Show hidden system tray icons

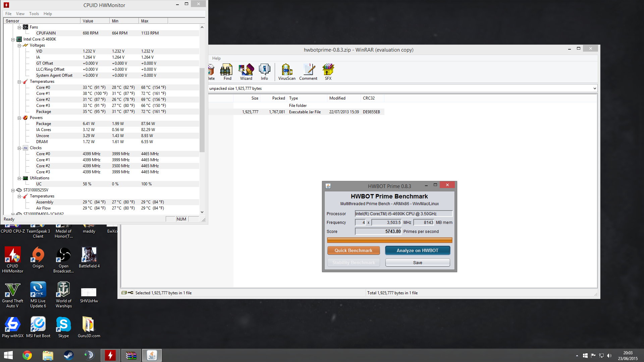click(x=577, y=356)
